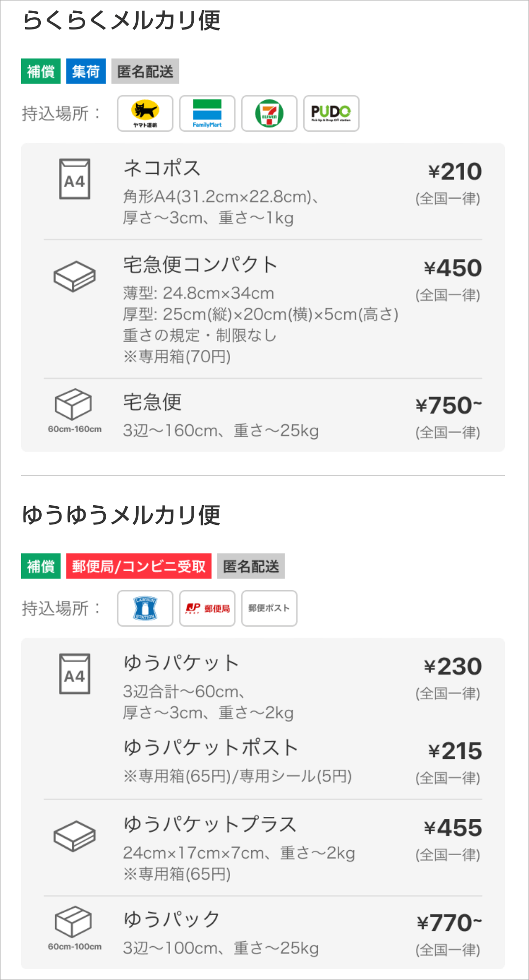The height and width of the screenshot is (980, 529).
Task: Select the Japan Post office icon
Action: [207, 608]
